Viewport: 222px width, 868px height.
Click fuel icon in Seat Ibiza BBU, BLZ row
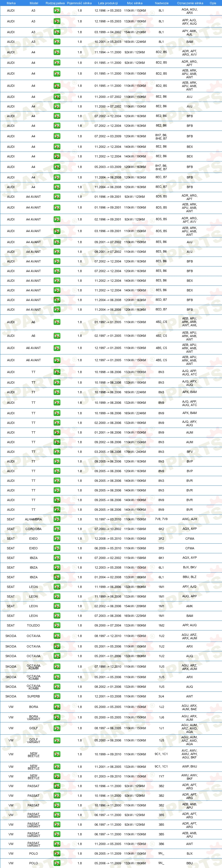click(57, 577)
